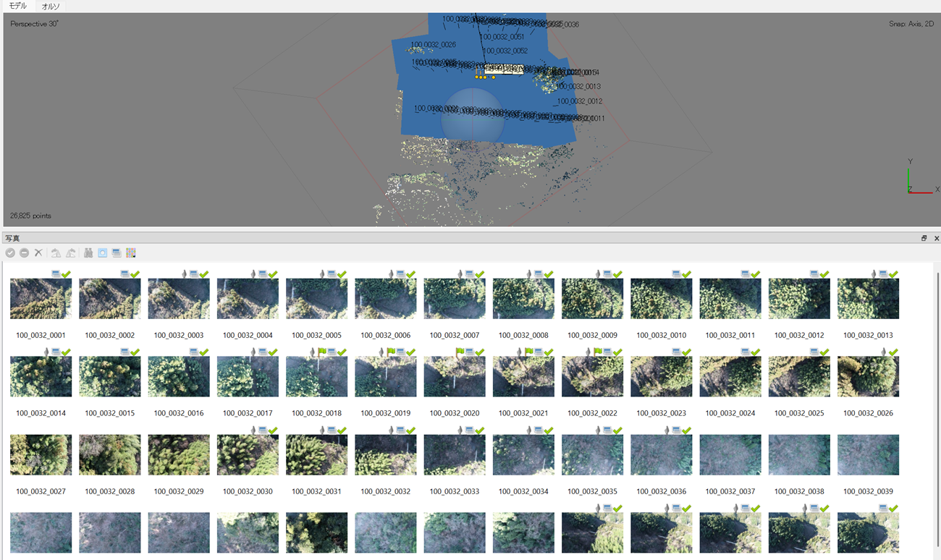Click the green flag marker on 100_0032_0018
The height and width of the screenshot is (560, 941).
click(x=322, y=352)
